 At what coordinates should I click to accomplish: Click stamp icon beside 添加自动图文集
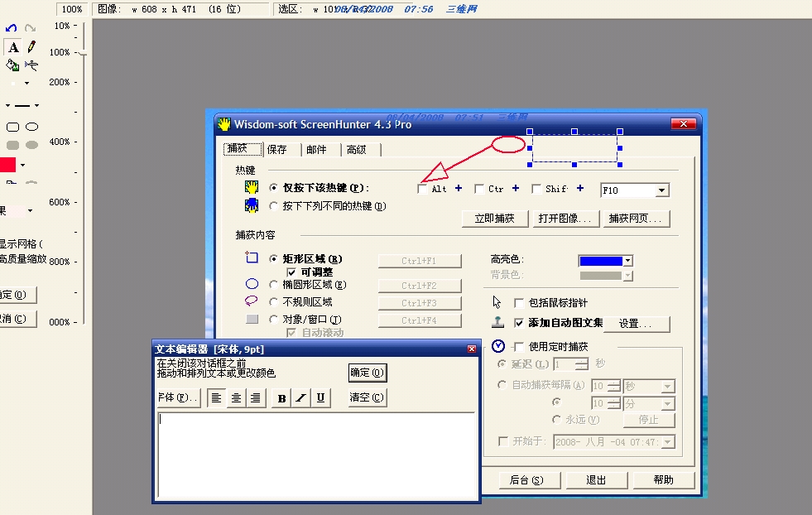tap(497, 322)
